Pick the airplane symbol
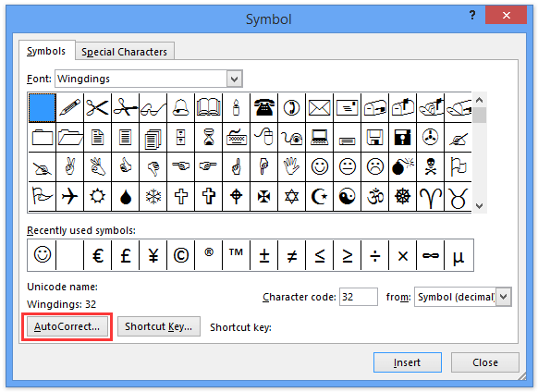The width and height of the screenshot is (538, 392). click(69, 197)
